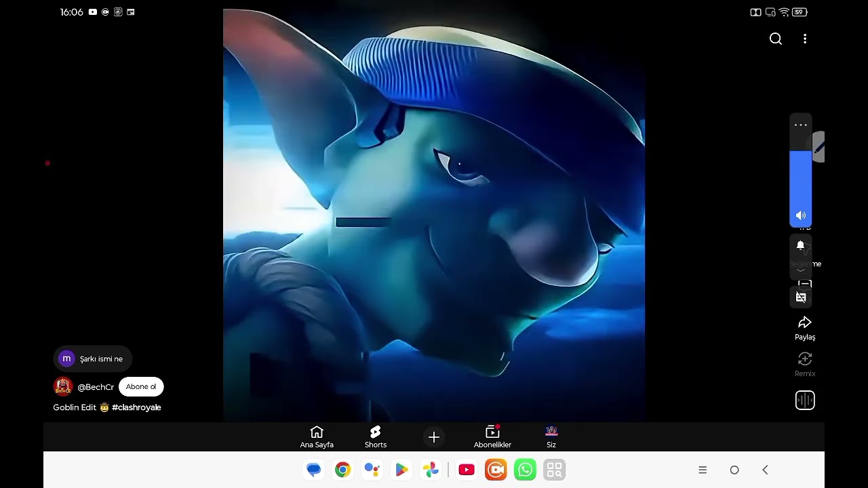
Task: Tap the speaker icon on volume panel
Action: click(801, 216)
